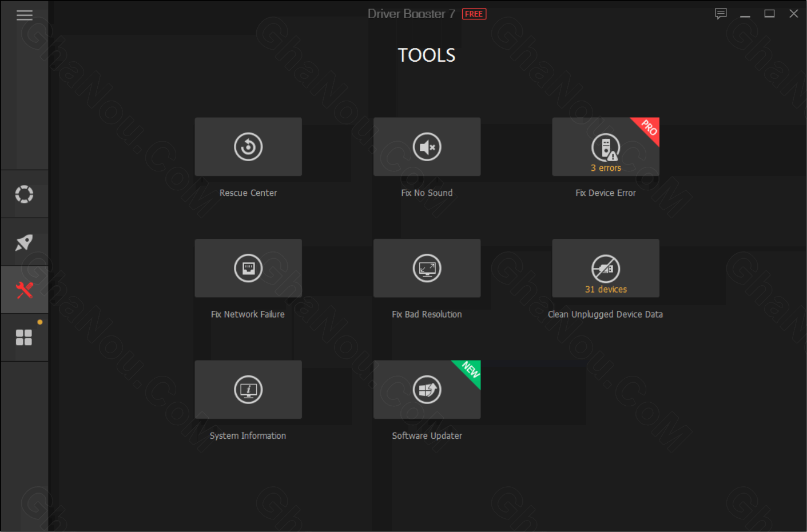This screenshot has height=532, width=807.
Task: Maximize the Driver Booster window
Action: click(769, 14)
